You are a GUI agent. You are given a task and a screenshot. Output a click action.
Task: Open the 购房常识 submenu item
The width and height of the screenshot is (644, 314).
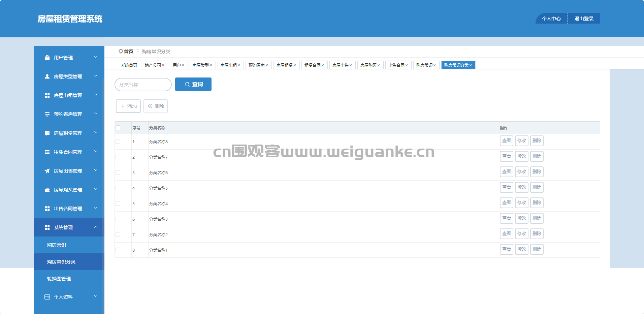tap(69, 245)
